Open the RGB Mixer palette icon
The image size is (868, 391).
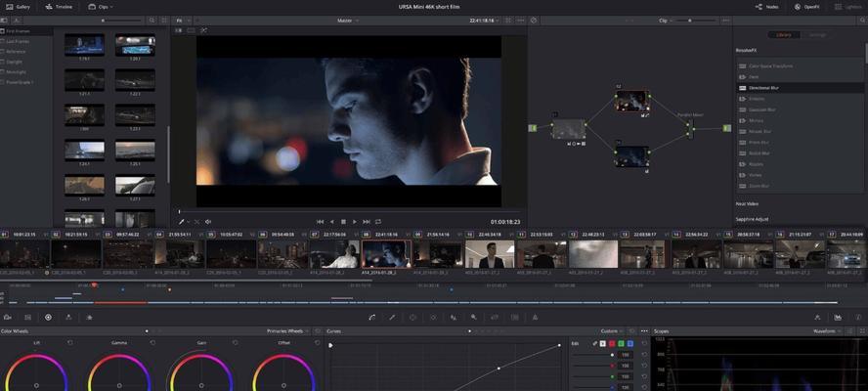(x=68, y=318)
